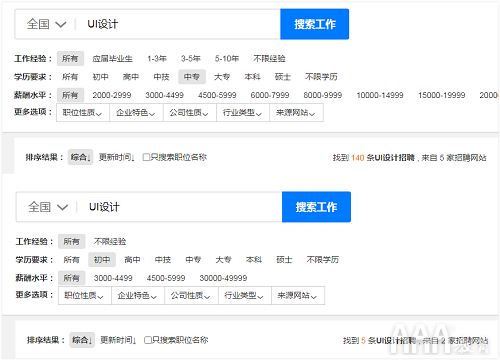Select 3-5年 experience filter
This screenshot has height=360, width=500.
tap(191, 59)
